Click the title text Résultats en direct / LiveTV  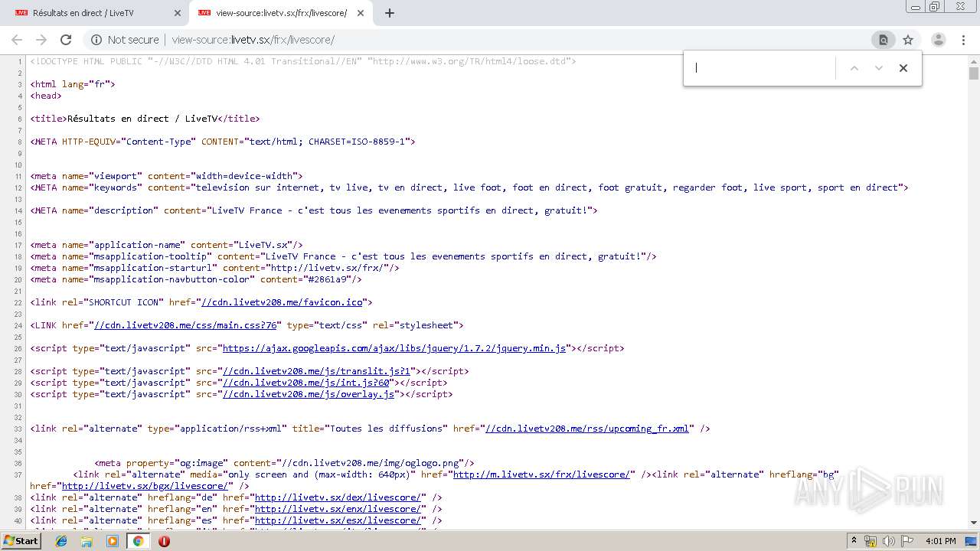click(x=142, y=119)
